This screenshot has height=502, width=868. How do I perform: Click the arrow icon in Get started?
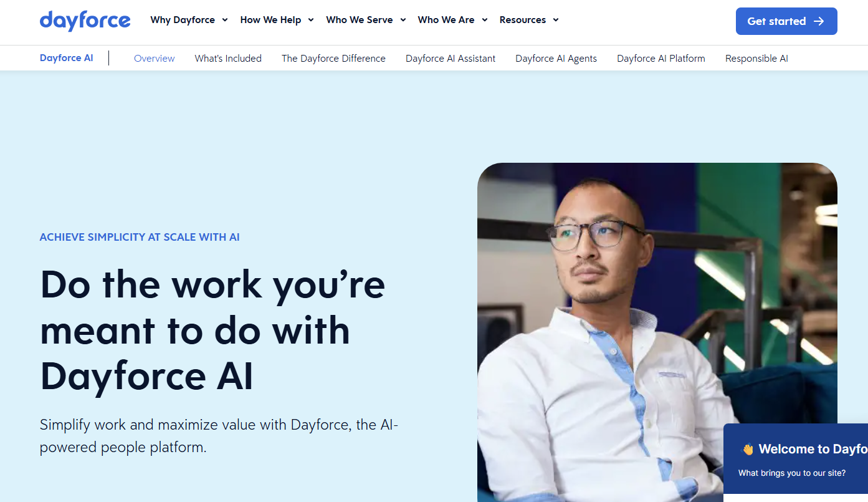pyautogui.click(x=819, y=21)
